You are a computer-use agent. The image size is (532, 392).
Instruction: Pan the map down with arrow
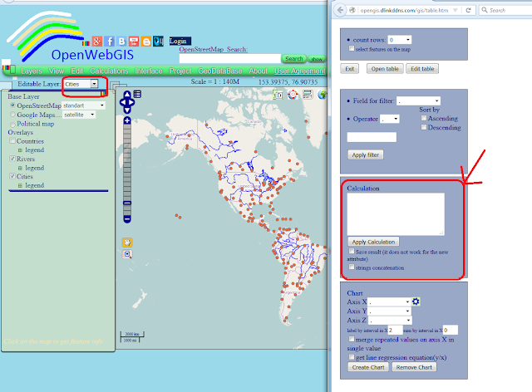pos(127,110)
